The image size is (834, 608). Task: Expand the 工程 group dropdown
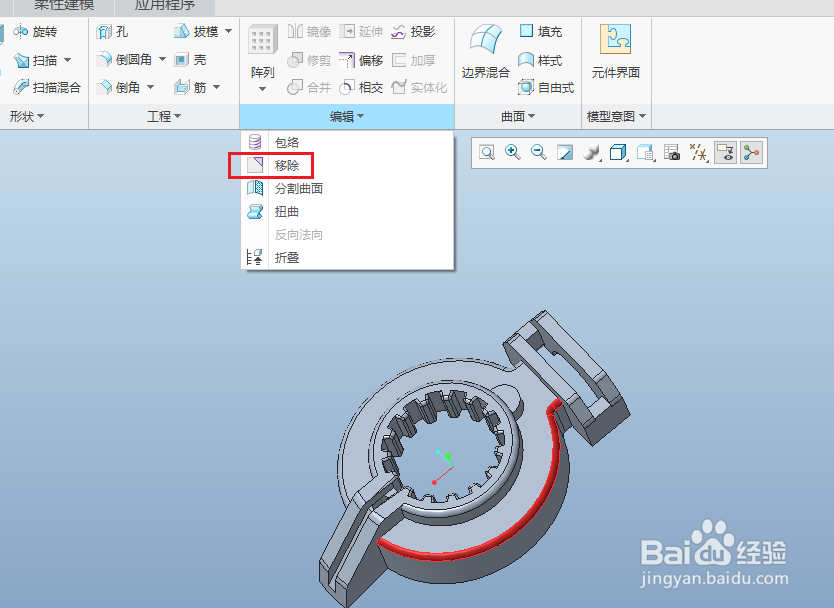click(164, 116)
